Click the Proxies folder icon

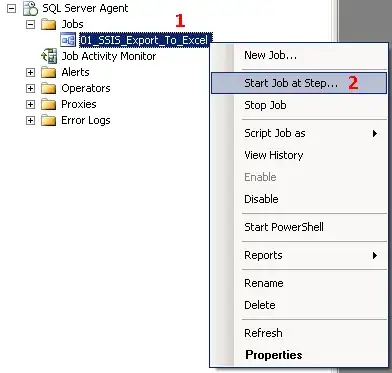(49, 104)
